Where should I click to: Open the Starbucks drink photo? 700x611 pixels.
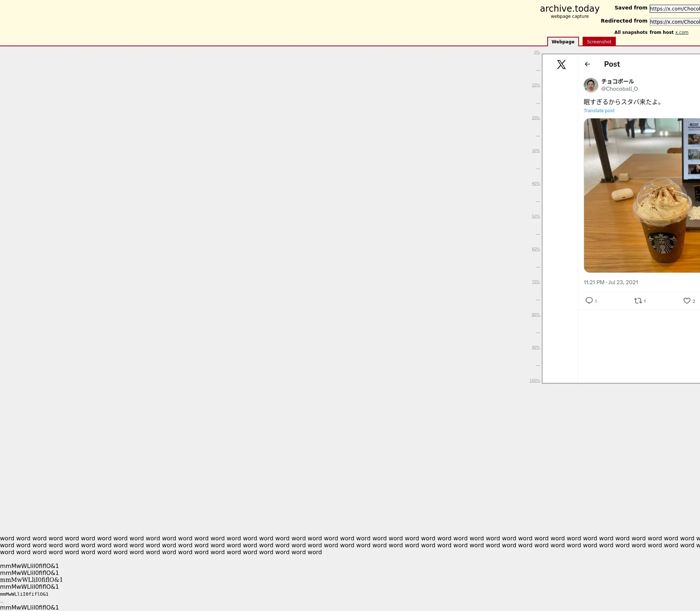(x=642, y=195)
